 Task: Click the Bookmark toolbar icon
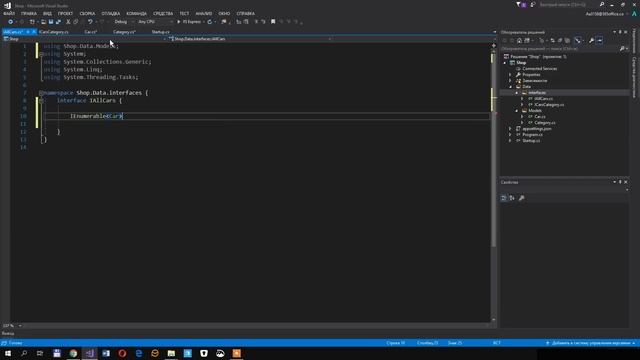click(273, 22)
